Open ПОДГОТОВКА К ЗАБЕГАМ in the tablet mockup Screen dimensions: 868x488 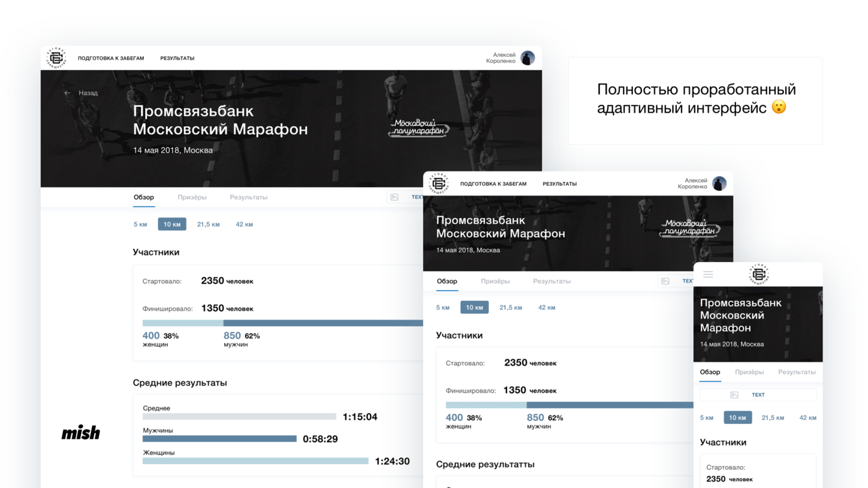tap(494, 184)
